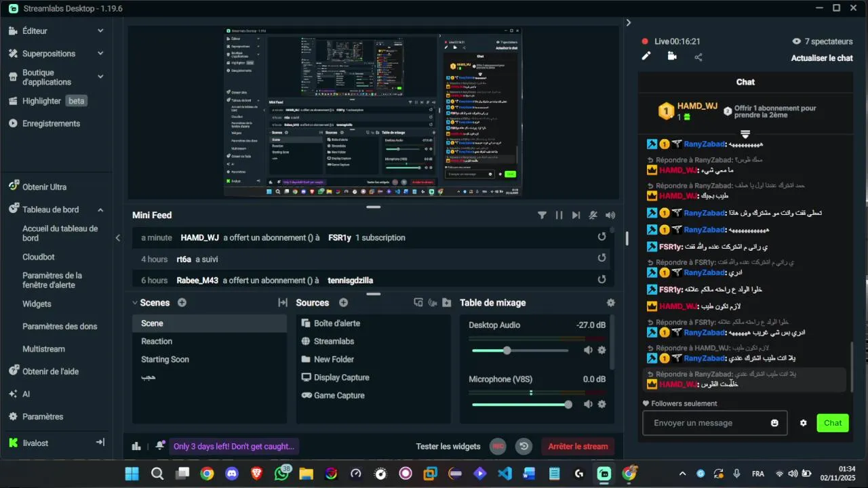Replay the HAMD_WJ gift subscription alert

coord(601,237)
